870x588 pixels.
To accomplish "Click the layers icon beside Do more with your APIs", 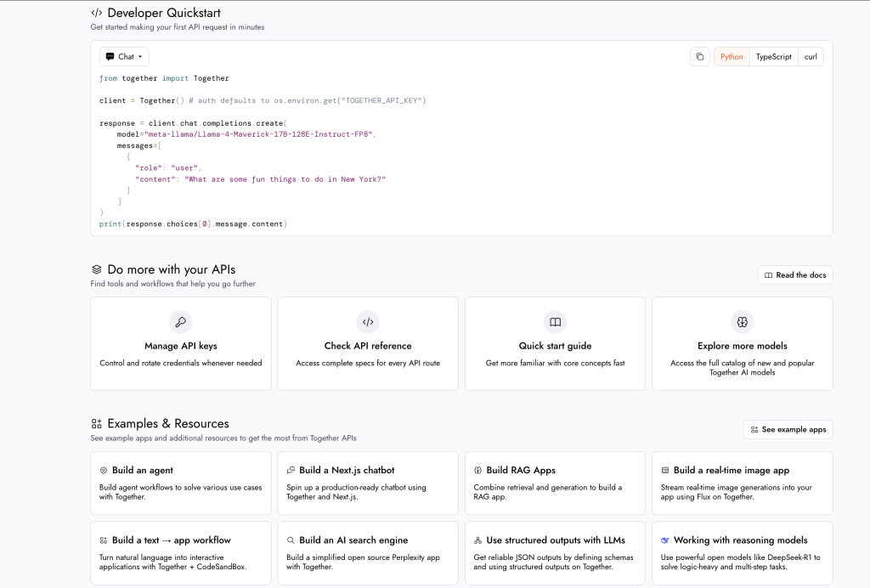I will pyautogui.click(x=97, y=269).
